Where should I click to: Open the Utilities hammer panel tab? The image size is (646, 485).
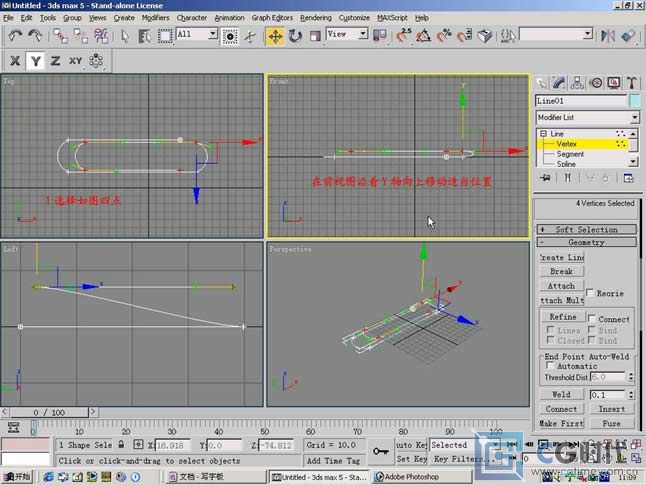[632, 83]
